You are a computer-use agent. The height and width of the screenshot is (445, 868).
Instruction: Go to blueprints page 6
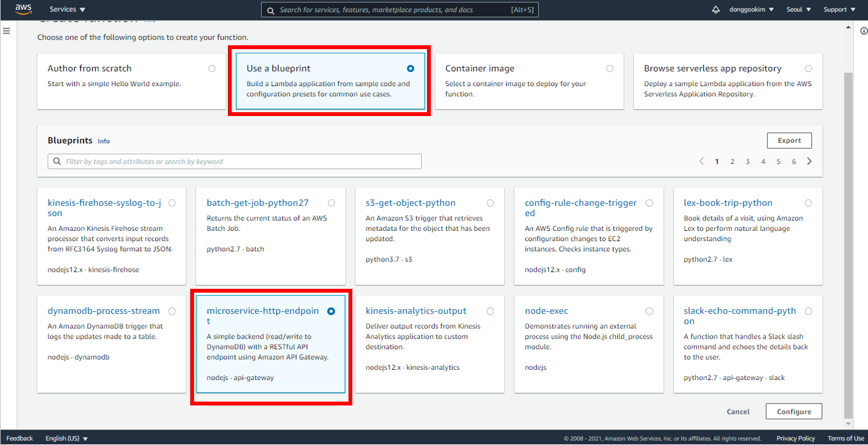794,162
